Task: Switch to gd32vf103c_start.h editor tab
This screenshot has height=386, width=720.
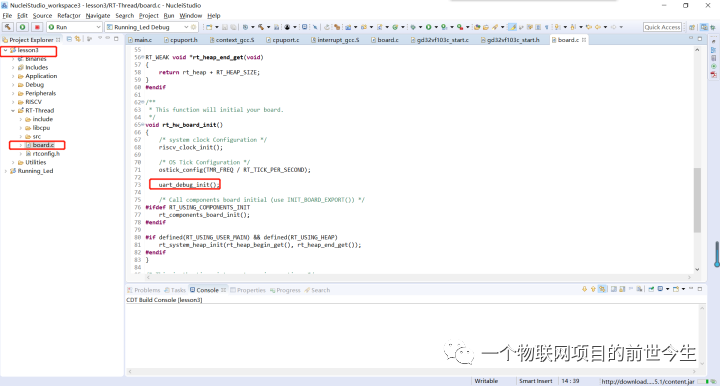Action: 510,40
